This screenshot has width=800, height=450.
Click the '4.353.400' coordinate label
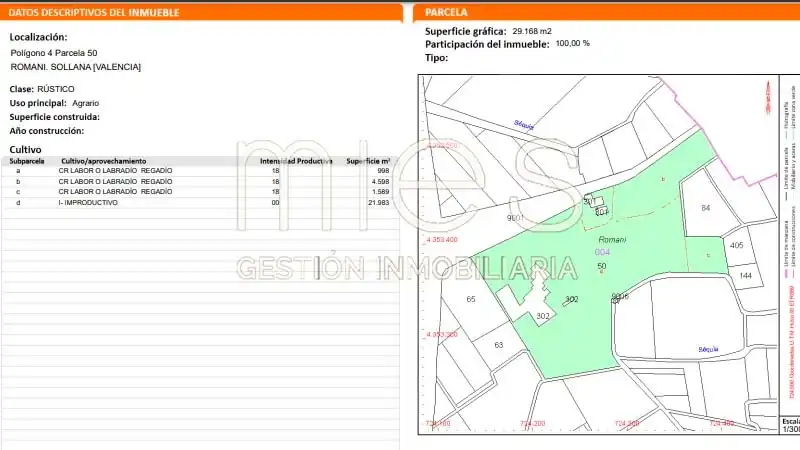[x=442, y=240]
